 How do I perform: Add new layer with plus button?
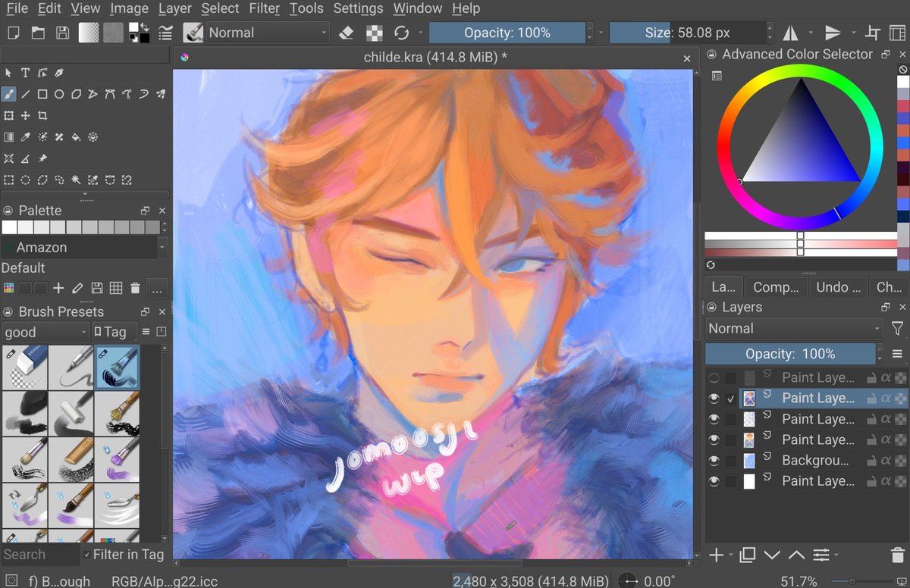click(716, 555)
